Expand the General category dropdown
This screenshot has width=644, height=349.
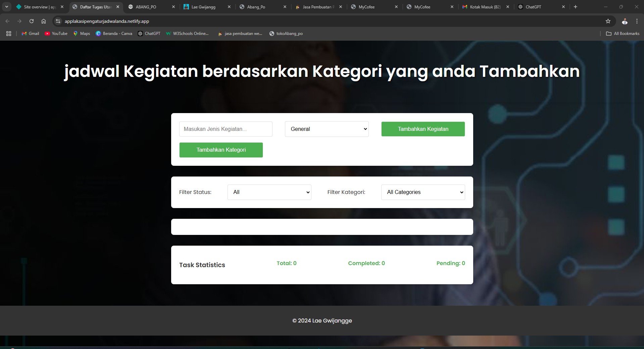(327, 129)
